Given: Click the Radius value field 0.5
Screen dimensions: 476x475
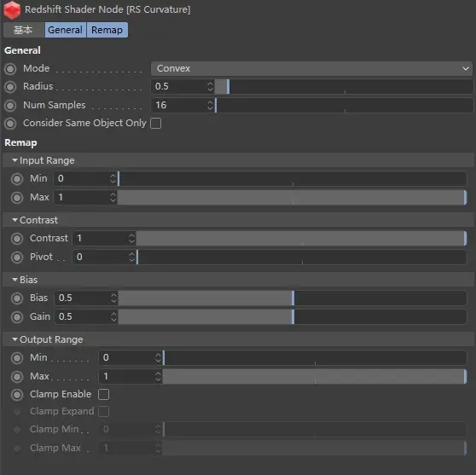Looking at the screenshot, I should point(179,87).
